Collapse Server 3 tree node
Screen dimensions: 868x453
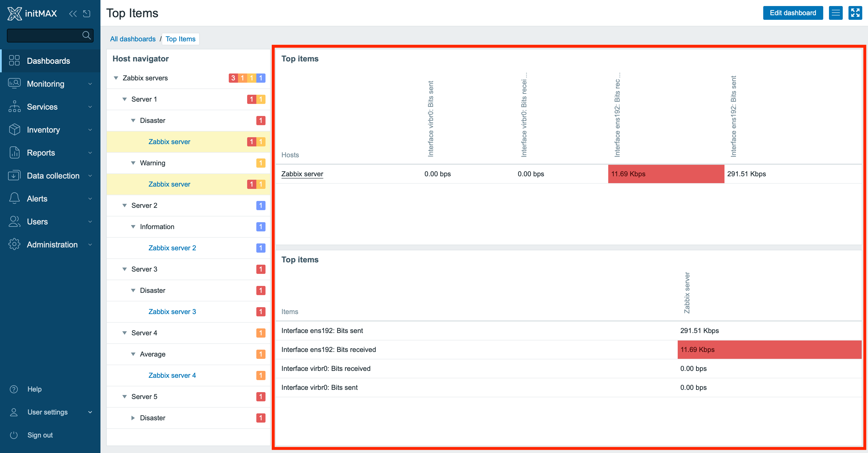[125, 269]
